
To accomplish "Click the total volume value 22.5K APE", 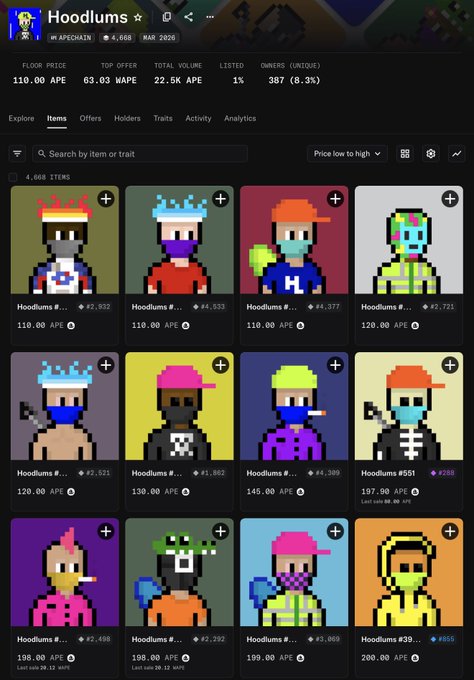I will click(178, 80).
